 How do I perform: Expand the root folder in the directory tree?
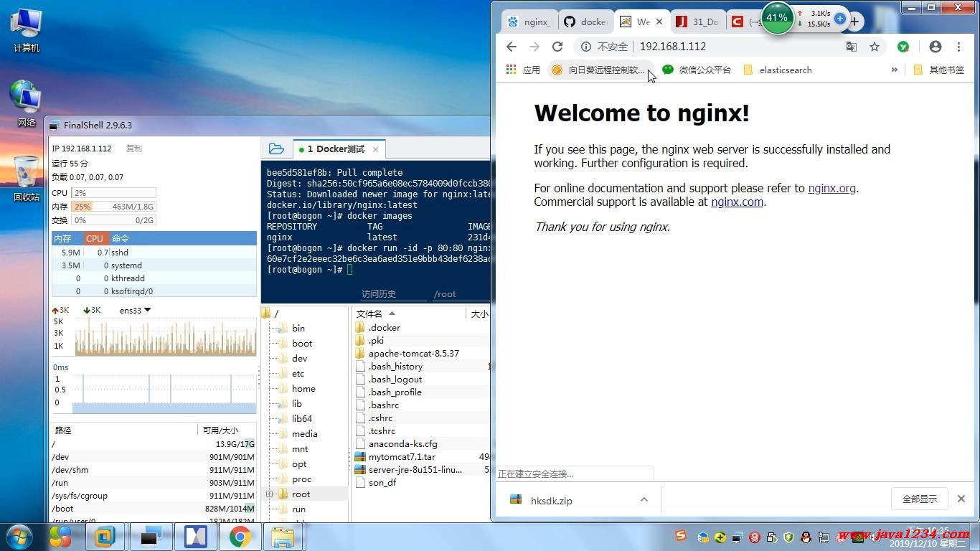tap(270, 494)
